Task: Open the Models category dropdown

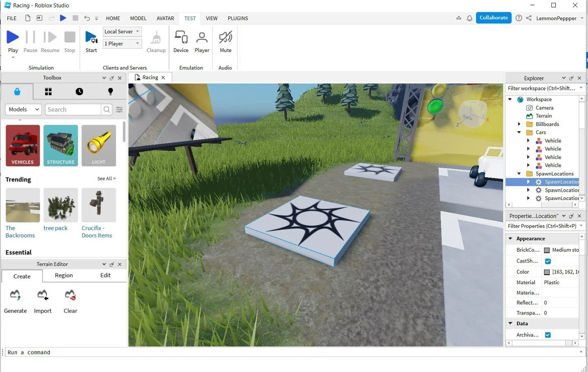Action: click(24, 110)
